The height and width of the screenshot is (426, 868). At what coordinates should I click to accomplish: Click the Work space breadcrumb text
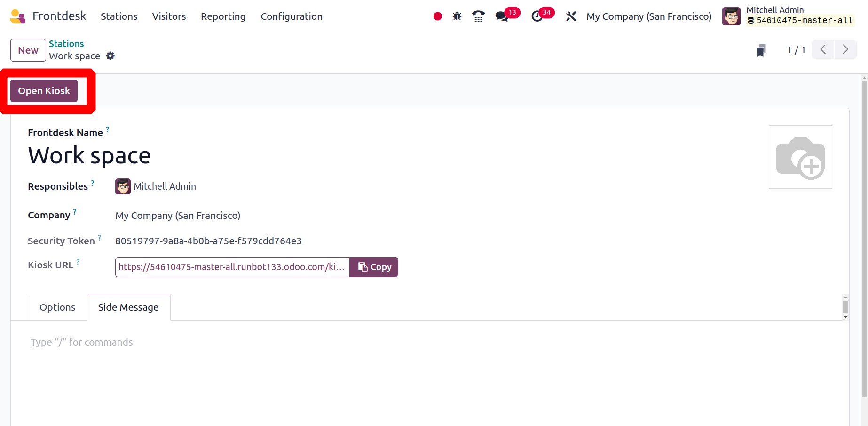tap(74, 56)
